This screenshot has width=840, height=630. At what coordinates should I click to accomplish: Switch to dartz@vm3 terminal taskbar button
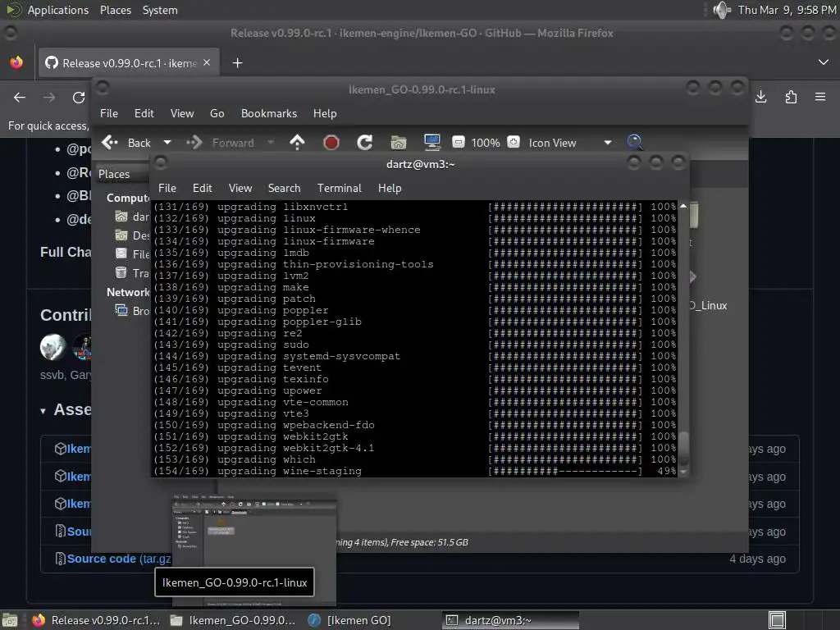[x=510, y=620]
